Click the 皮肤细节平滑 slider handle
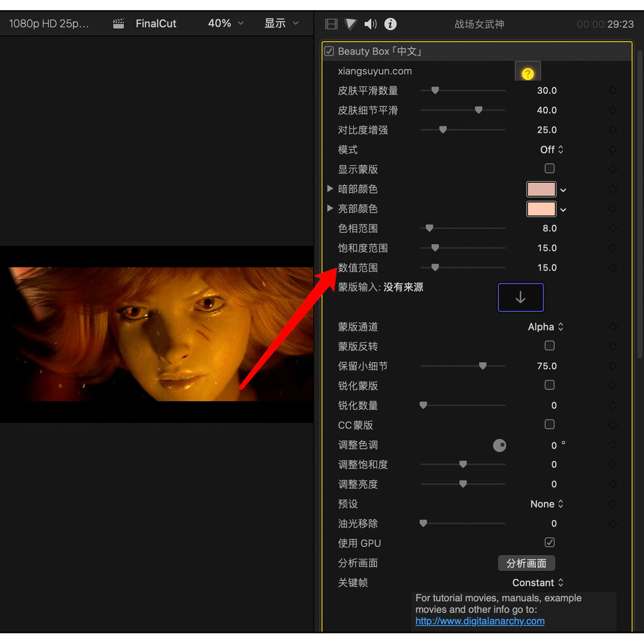 479,110
